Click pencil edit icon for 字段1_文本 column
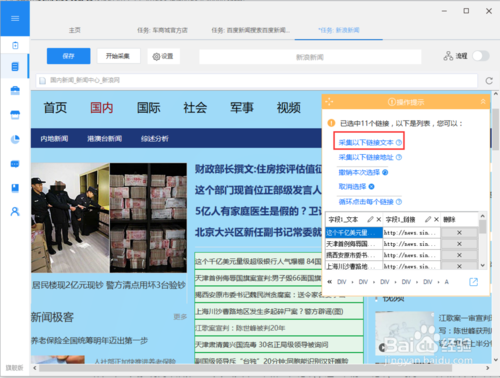Screen dimensions: 500x378 click(x=370, y=219)
